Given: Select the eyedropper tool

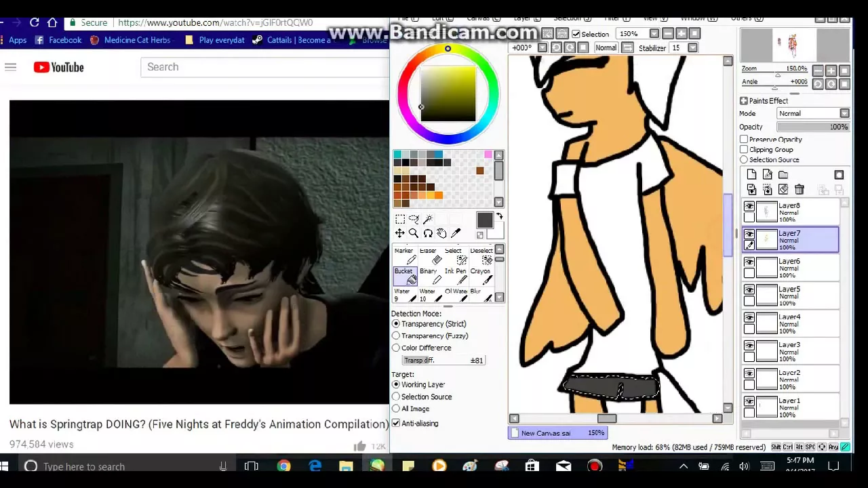Looking at the screenshot, I should 456,233.
